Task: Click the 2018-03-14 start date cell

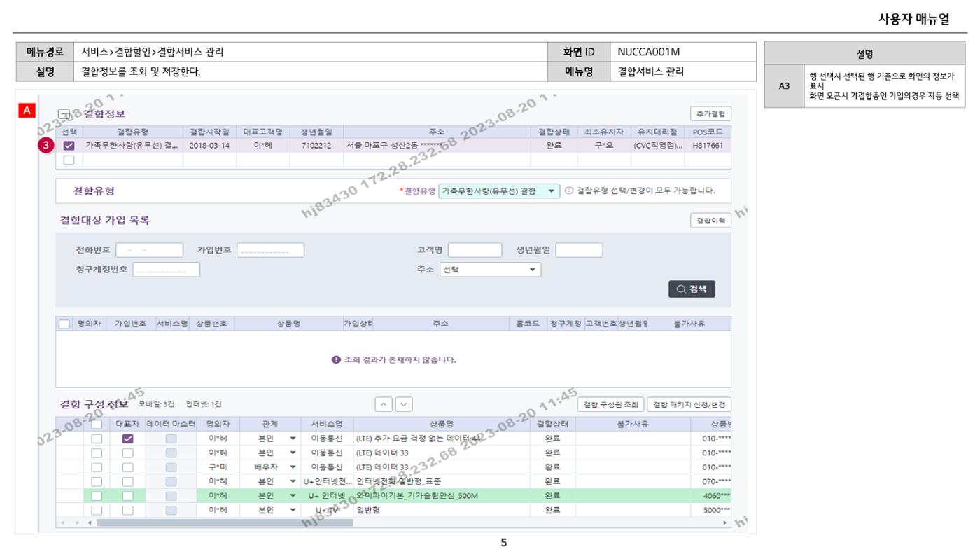Action: pos(209,146)
